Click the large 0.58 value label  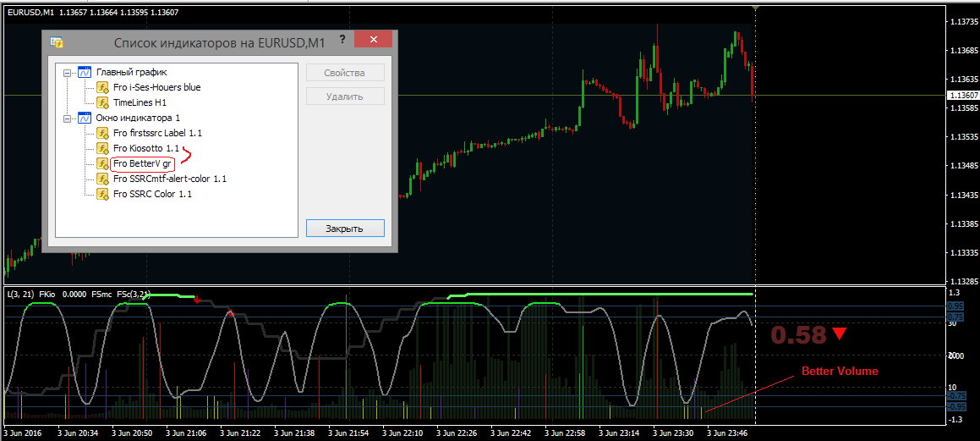(799, 335)
